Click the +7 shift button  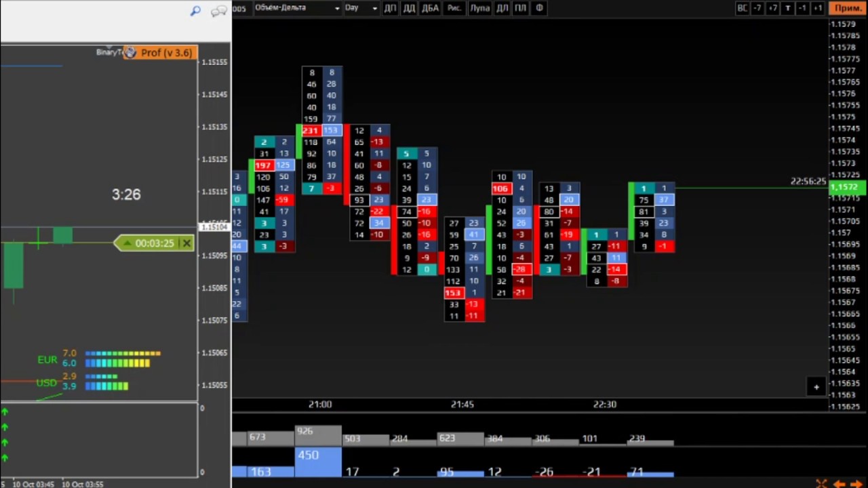click(x=772, y=8)
